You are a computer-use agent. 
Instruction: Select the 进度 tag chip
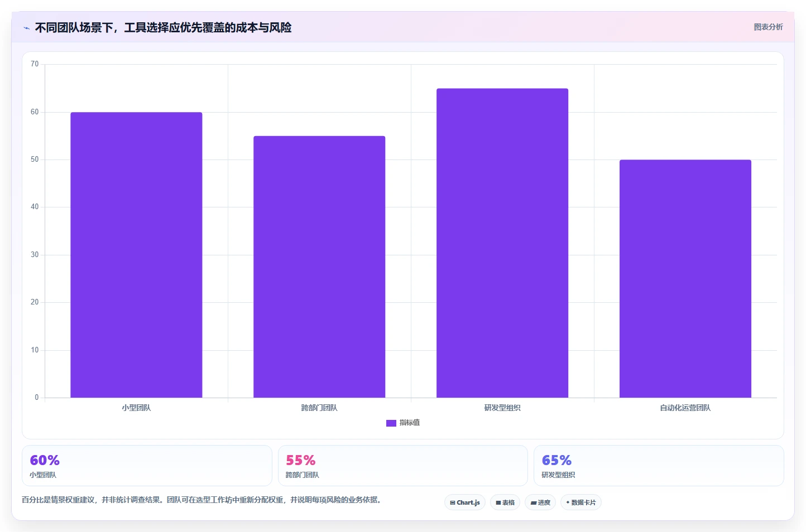pos(540,502)
